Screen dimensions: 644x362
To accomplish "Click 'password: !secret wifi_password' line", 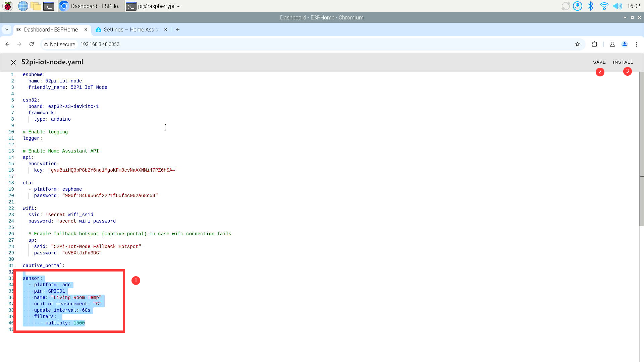I will click(72, 221).
